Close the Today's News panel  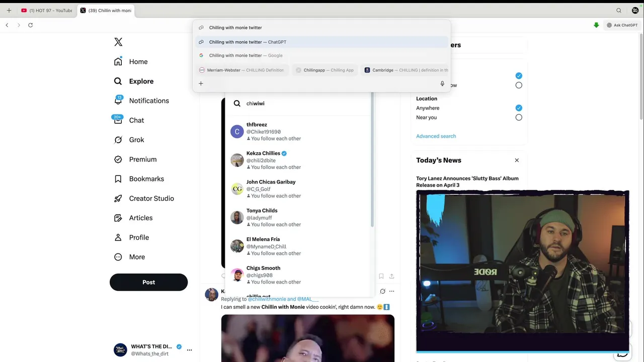517,160
